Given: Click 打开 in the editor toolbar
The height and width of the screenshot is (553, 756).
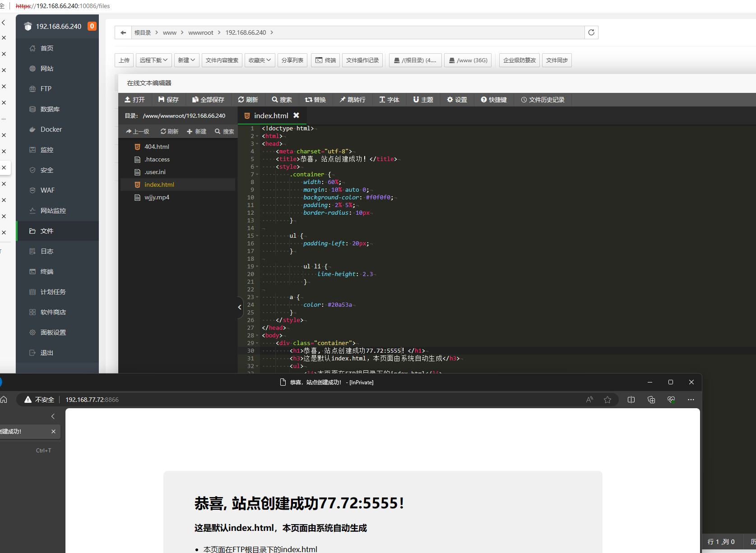Looking at the screenshot, I should click(135, 100).
